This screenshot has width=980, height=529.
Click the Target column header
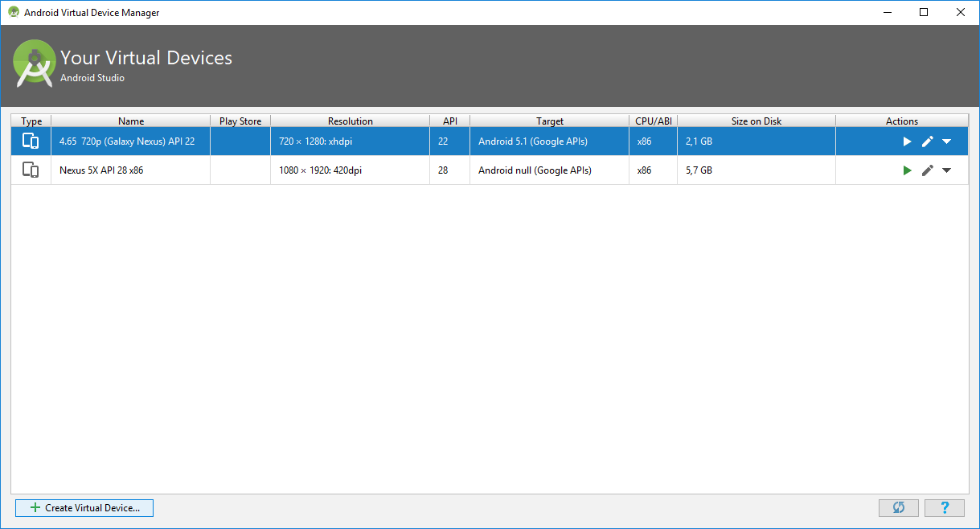pos(550,121)
